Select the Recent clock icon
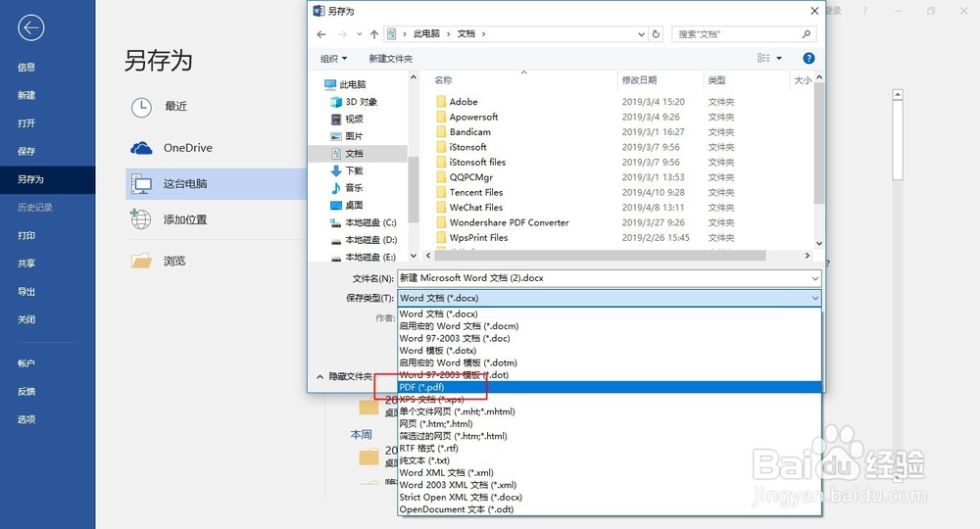980x529 pixels. [x=141, y=108]
